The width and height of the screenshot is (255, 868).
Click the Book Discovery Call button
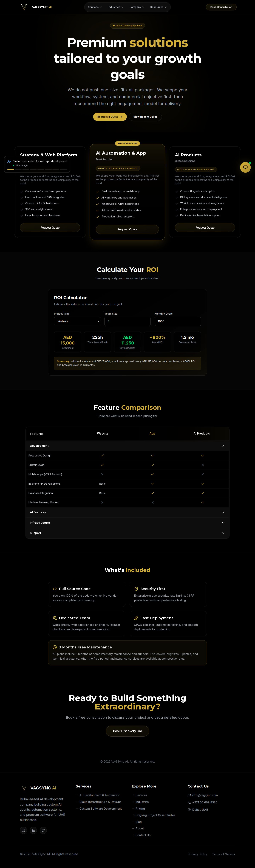tap(127, 731)
